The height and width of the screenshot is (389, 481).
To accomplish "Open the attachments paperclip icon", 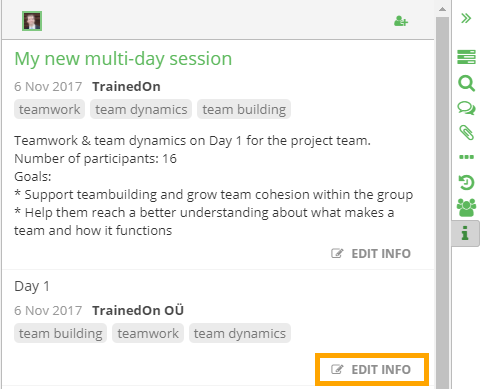I will 466,133.
